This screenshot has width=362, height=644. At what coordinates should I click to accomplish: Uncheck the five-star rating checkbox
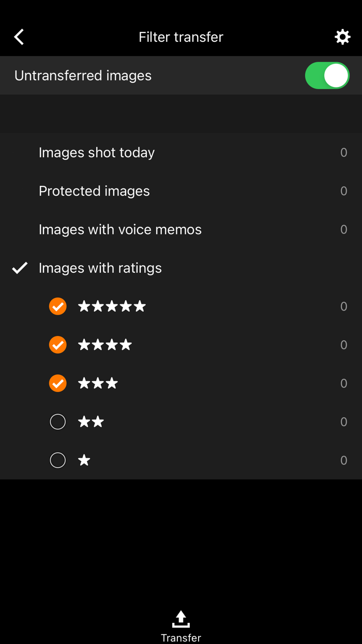coord(57,306)
